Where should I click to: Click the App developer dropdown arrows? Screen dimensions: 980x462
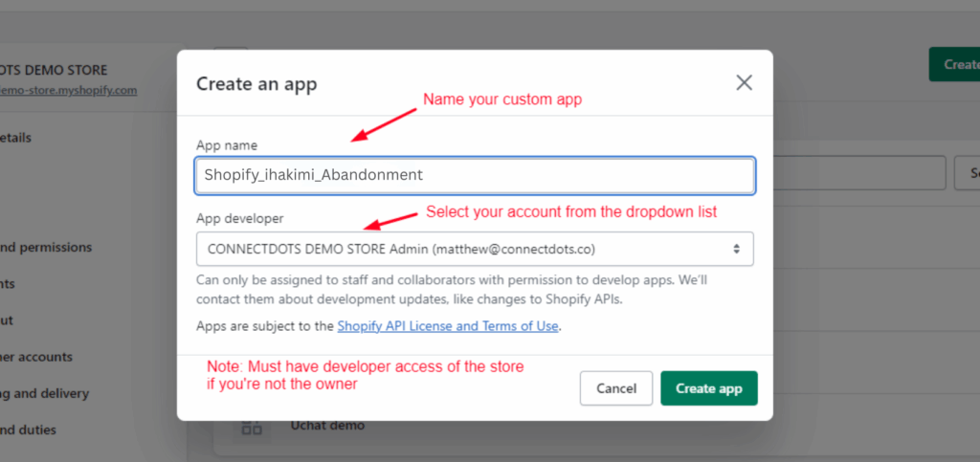(736, 249)
